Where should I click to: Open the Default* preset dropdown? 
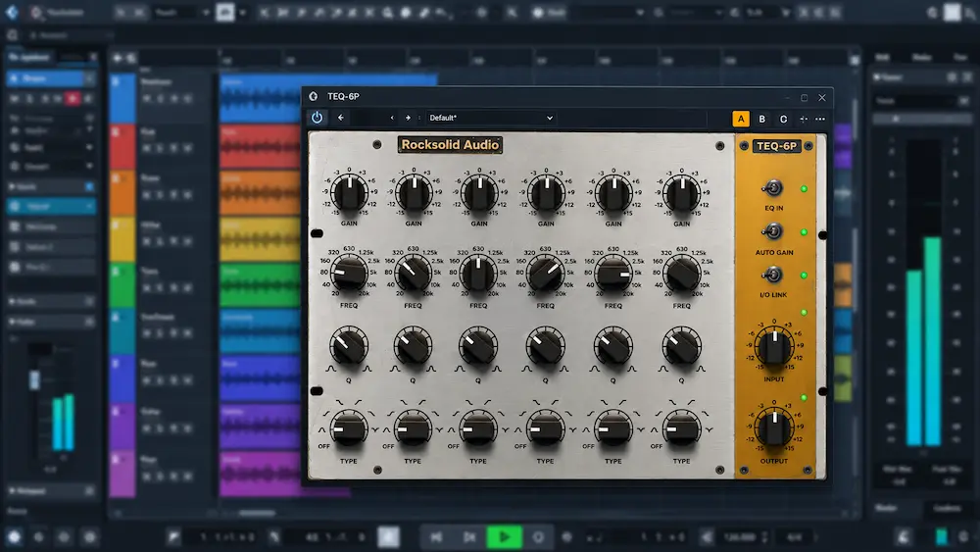tap(490, 118)
